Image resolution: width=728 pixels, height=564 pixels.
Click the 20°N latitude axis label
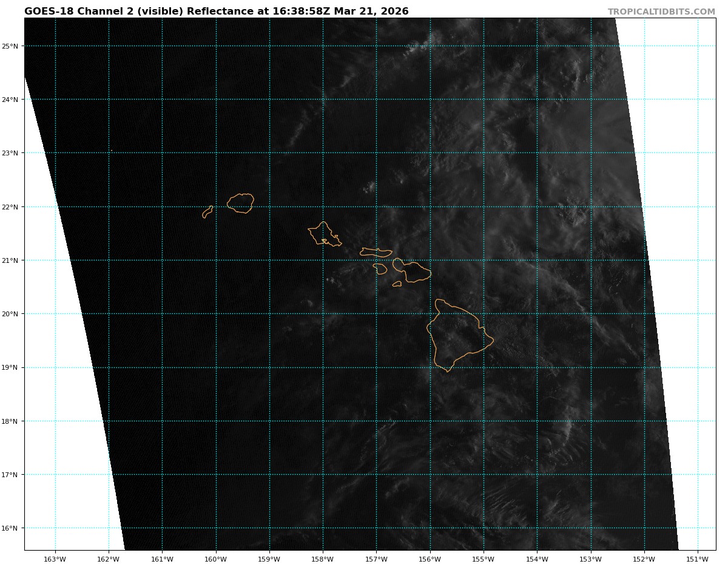click(x=12, y=314)
